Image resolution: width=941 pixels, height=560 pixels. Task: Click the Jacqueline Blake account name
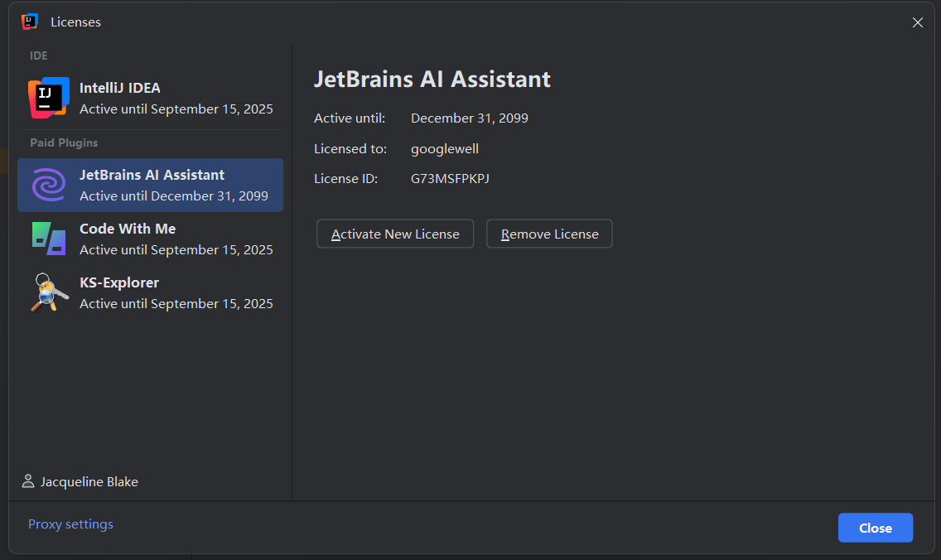coord(89,482)
